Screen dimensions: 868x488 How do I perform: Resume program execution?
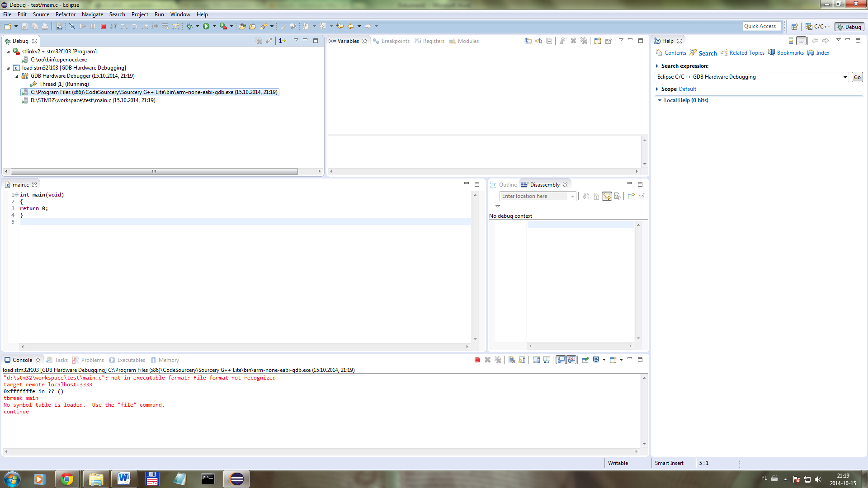click(83, 26)
